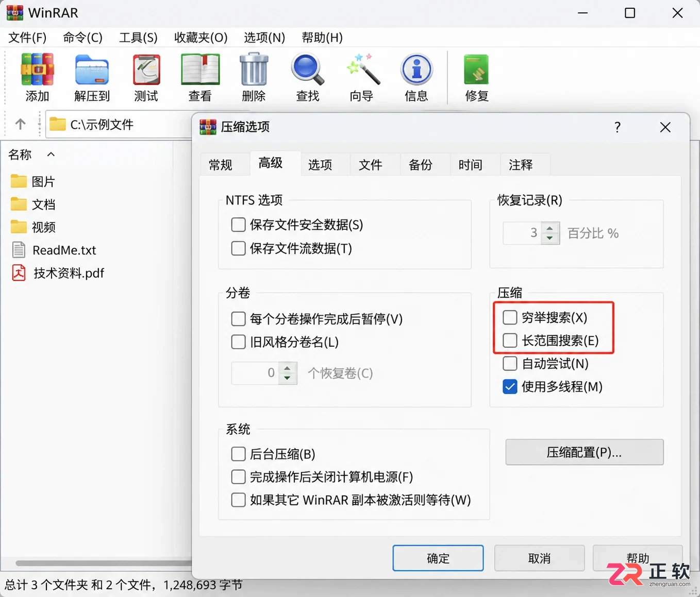Click the 确定 button
700x597 pixels.
[x=438, y=558]
